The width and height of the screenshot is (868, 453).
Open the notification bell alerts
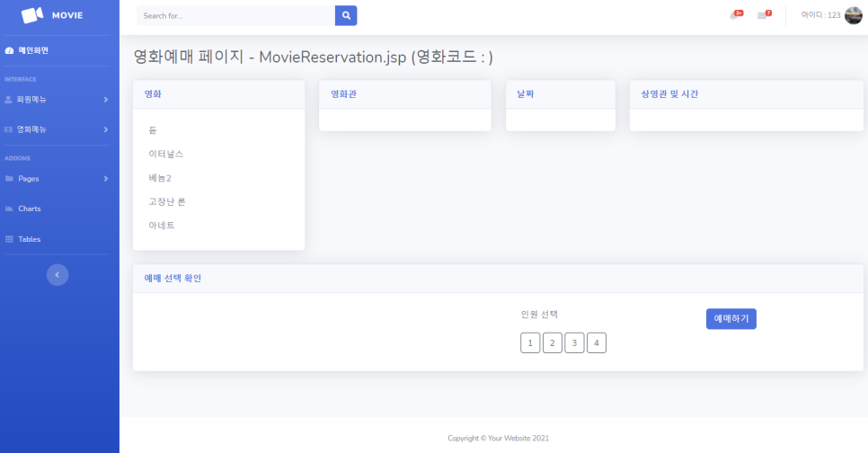(x=735, y=15)
